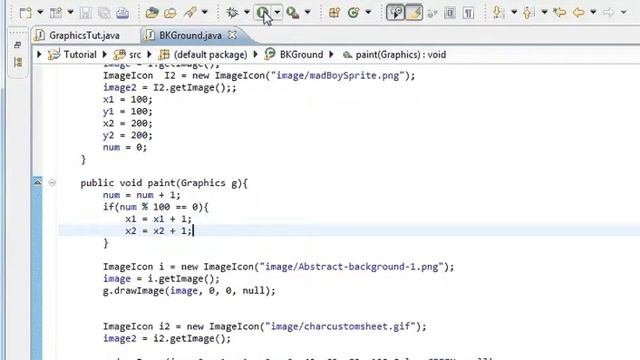The width and height of the screenshot is (640, 360).
Task: Open the Back history dropdown arrow
Action: [x=593, y=13]
